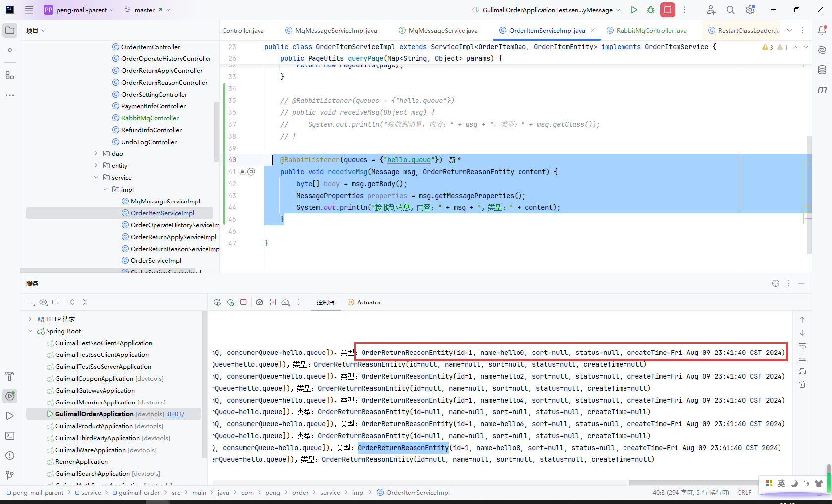Close the OrderItemServiceImpl.java tab
This screenshot has height=504, width=832.
point(593,30)
